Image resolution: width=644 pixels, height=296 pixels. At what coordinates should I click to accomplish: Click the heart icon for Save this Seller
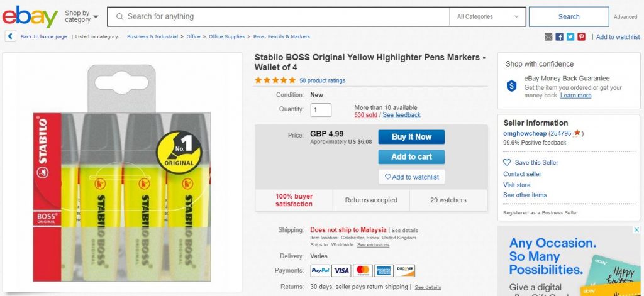click(507, 163)
